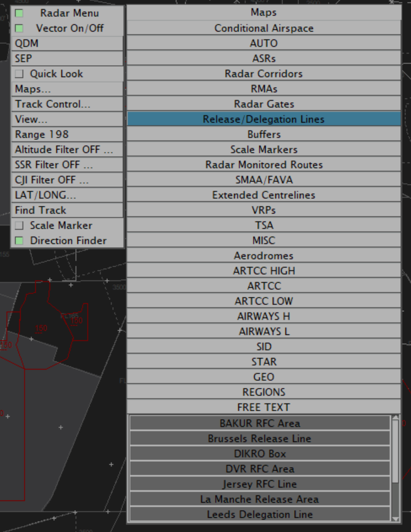Viewport: 411px width, 532px height.
Task: Turn off Vector On/Off checkbox
Action: pos(19,28)
